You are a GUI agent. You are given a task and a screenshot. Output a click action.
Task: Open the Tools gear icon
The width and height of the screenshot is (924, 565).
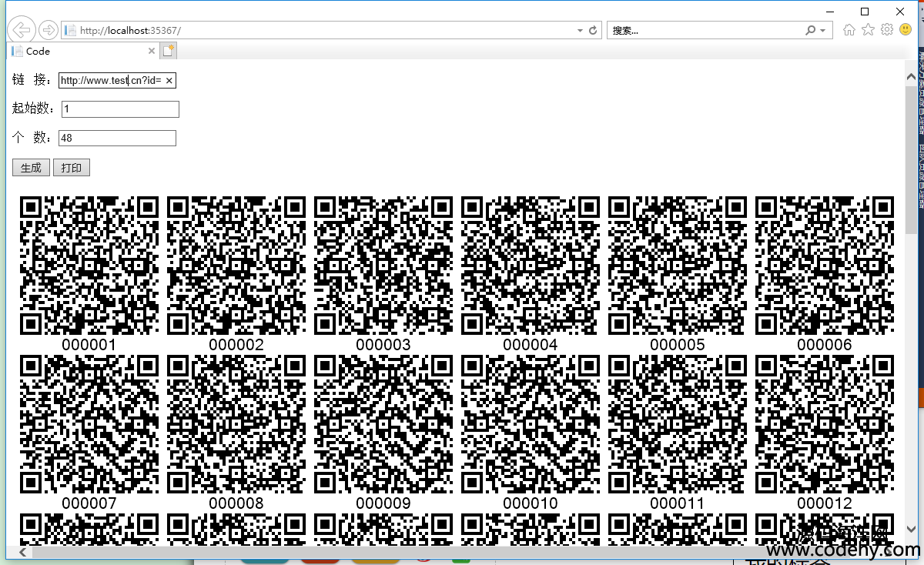tap(887, 30)
